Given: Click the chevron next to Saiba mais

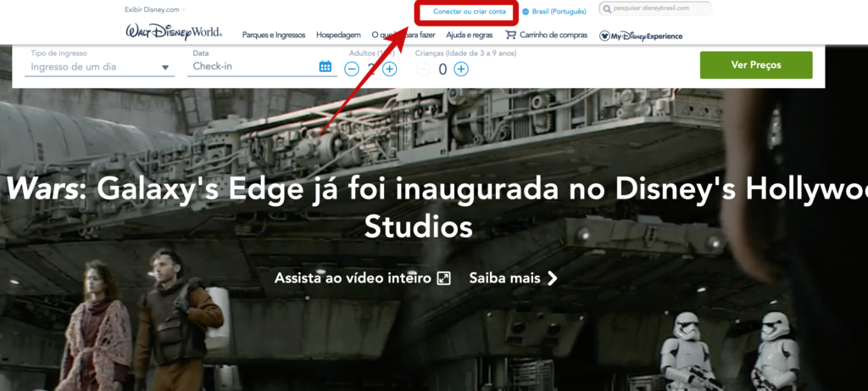Looking at the screenshot, I should [552, 278].
